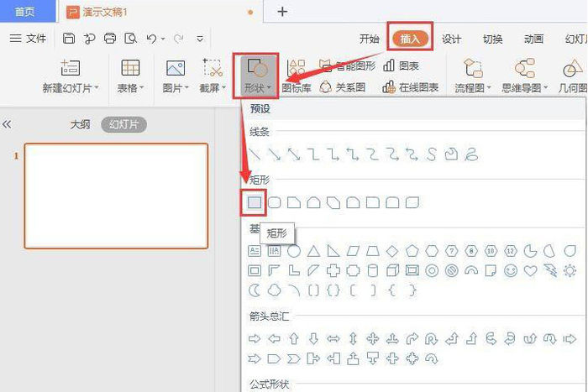Select the lightning bolt shape
The image size is (588, 392).
click(x=550, y=270)
